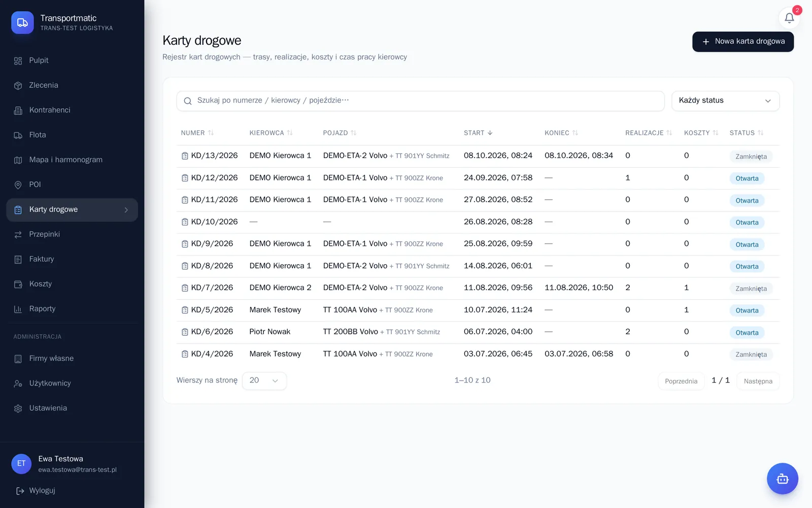Open Zlecenia from the sidebar
The height and width of the screenshot is (508, 812).
72,85
